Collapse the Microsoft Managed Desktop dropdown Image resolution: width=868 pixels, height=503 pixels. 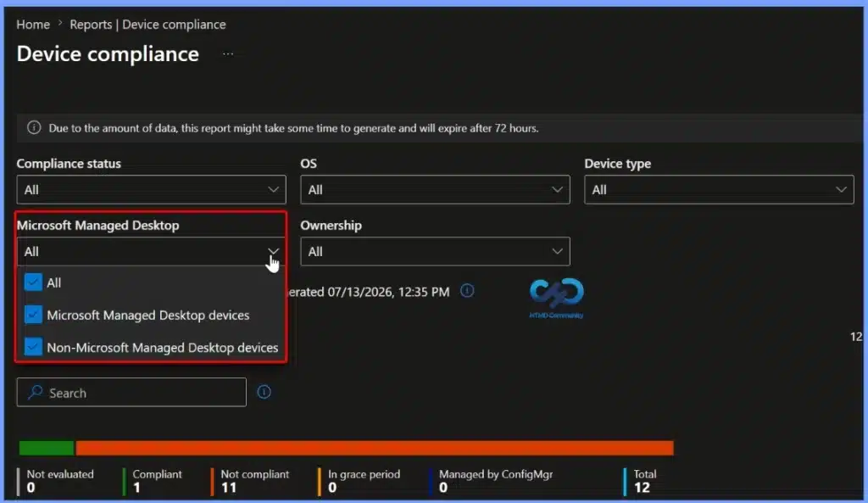pyautogui.click(x=151, y=251)
